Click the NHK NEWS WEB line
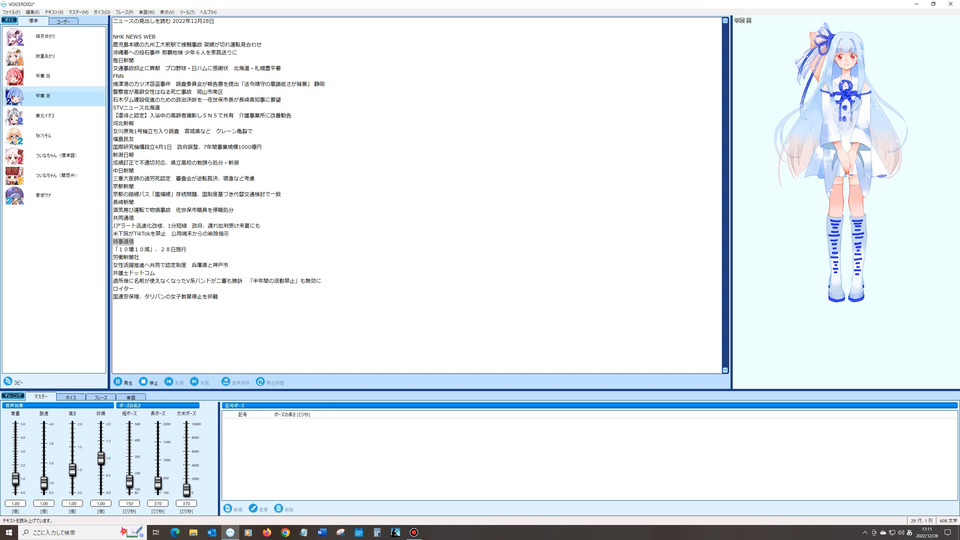Image resolution: width=960 pixels, height=540 pixels. 134,37
